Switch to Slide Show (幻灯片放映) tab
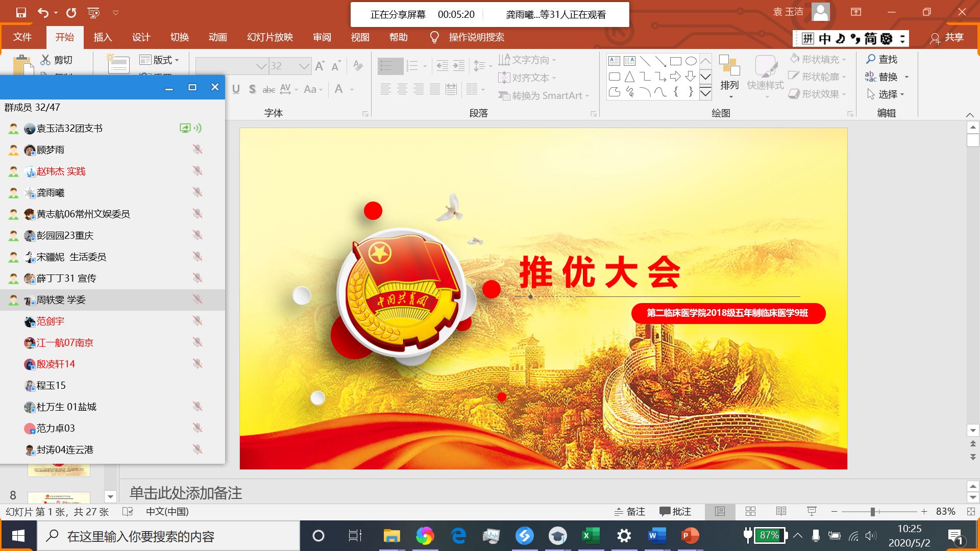 [269, 37]
